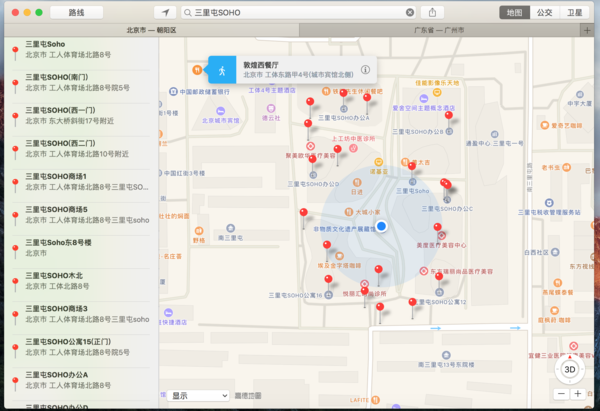
Task: Open info for 敦煌西餐厅
Action: click(x=365, y=70)
